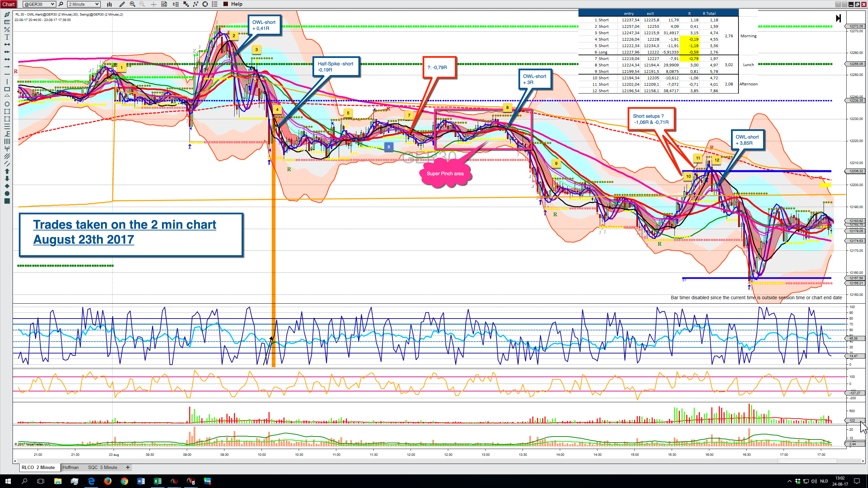Click the 'Afternoon' label in trades table
The height and width of the screenshot is (488, 868).
tap(748, 84)
